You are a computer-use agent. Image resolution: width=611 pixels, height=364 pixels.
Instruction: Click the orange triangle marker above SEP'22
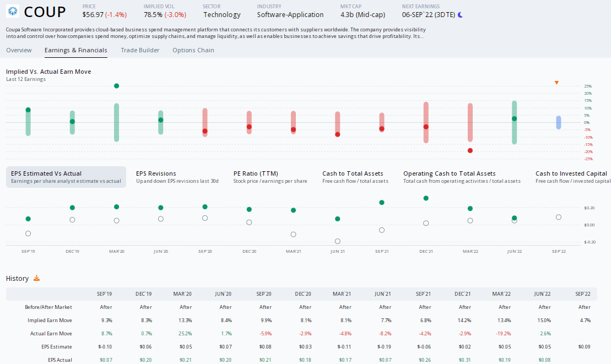[557, 83]
